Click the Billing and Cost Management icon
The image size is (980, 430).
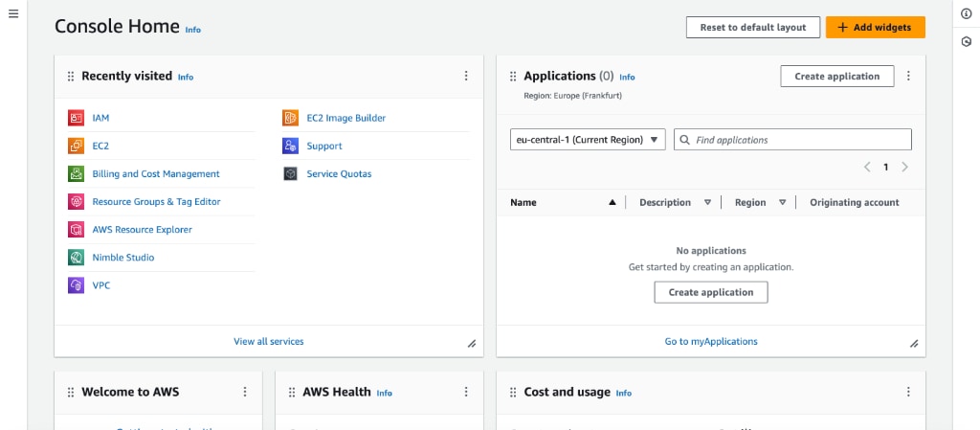click(77, 173)
